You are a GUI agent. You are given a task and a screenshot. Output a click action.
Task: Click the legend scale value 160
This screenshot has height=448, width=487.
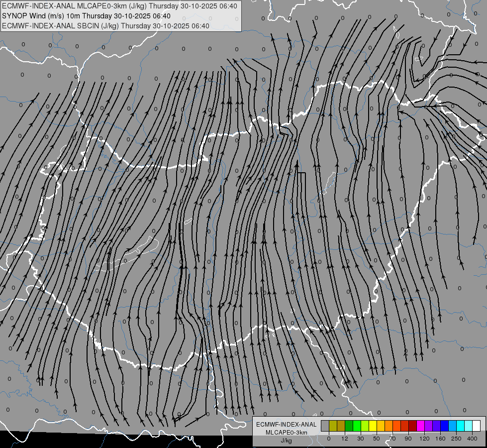tap(440, 439)
